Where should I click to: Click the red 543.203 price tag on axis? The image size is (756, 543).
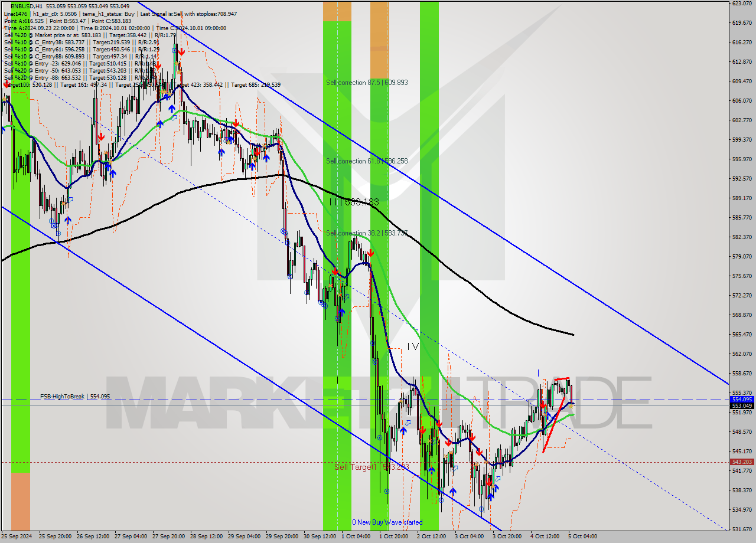742,462
